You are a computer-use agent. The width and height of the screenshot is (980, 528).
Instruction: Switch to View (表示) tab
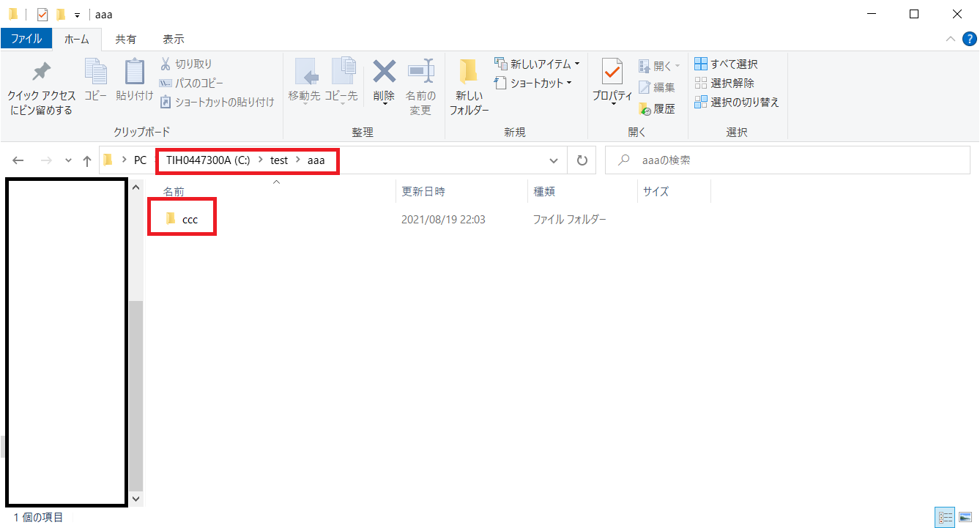click(174, 40)
